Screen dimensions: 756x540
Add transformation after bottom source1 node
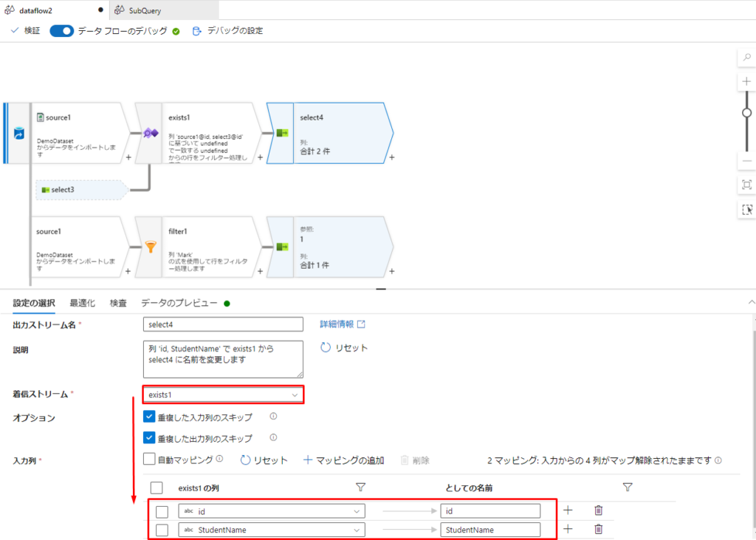(128, 271)
